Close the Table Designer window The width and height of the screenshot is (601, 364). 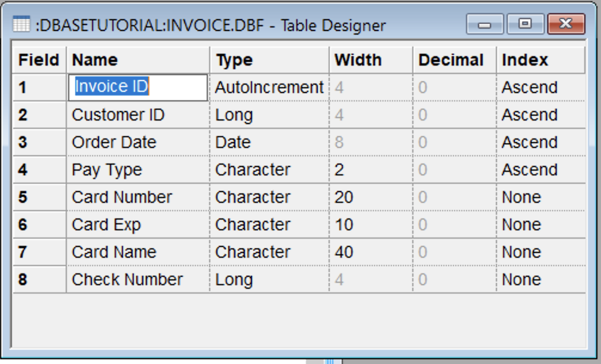(x=565, y=24)
